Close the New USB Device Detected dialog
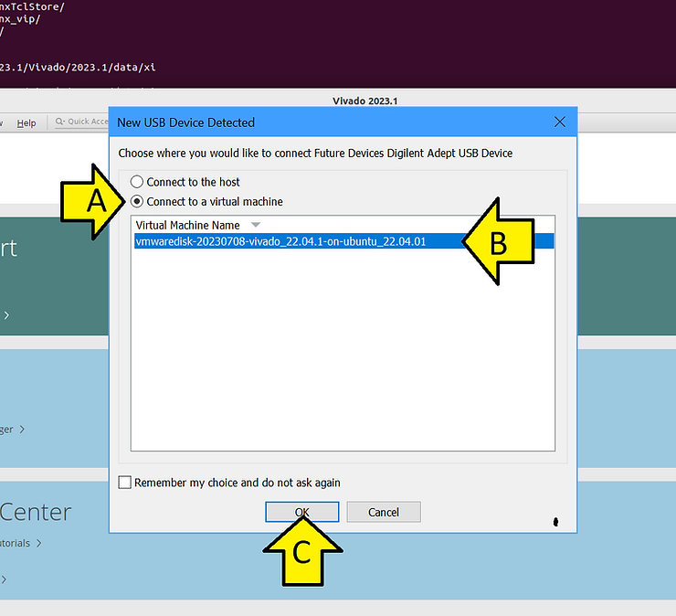The image size is (676, 616). [x=560, y=122]
